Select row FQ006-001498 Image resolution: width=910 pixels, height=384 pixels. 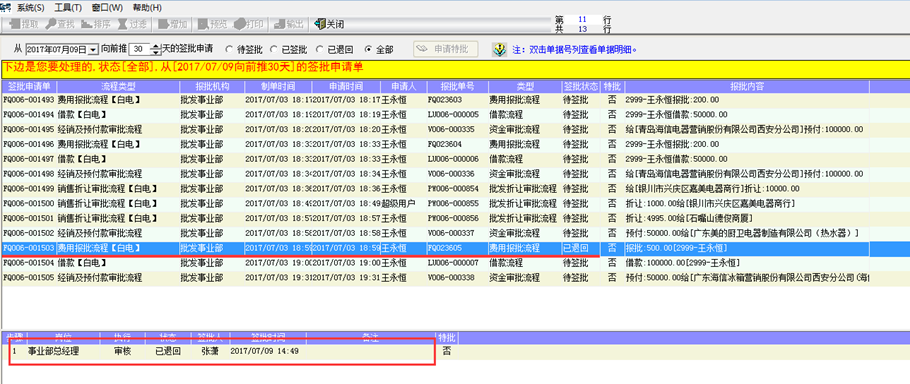click(x=435, y=174)
